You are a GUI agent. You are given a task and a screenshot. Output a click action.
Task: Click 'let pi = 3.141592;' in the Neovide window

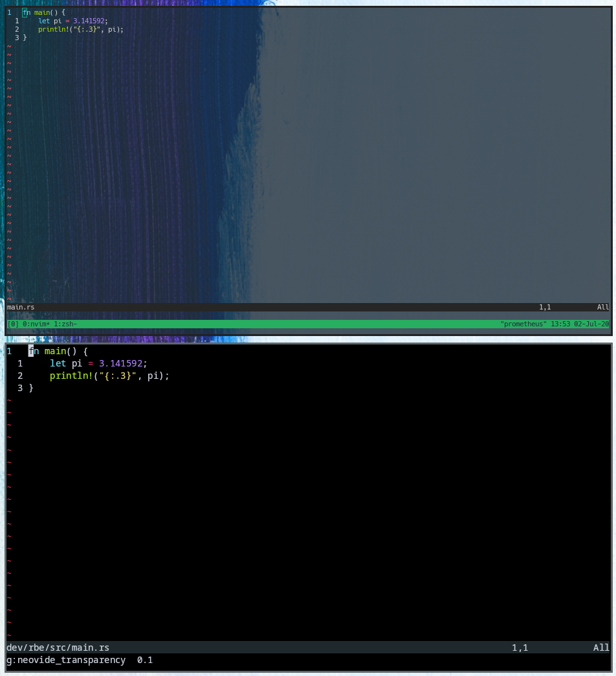[98, 363]
